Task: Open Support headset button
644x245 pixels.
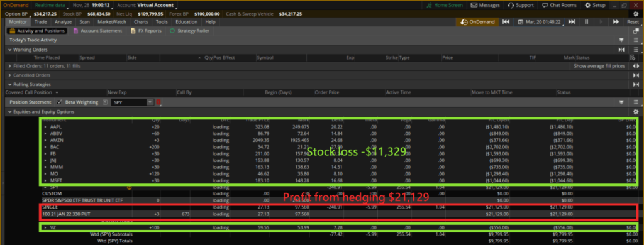Action: (520, 5)
